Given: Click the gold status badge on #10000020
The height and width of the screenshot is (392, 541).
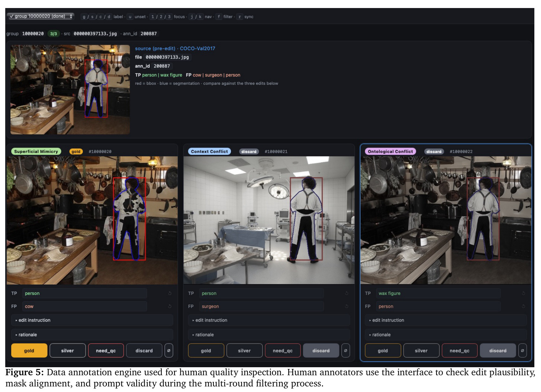Looking at the screenshot, I should 76,151.
